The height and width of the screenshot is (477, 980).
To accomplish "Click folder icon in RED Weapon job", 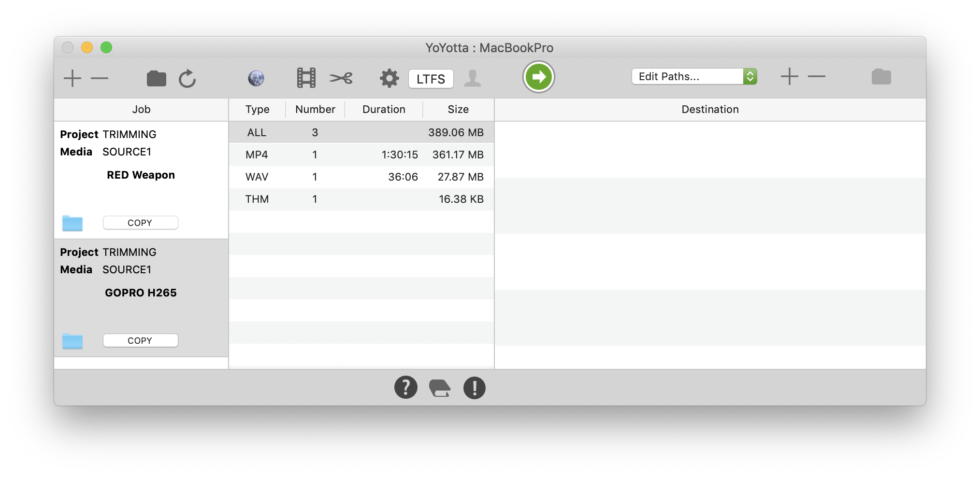I will 72,223.
